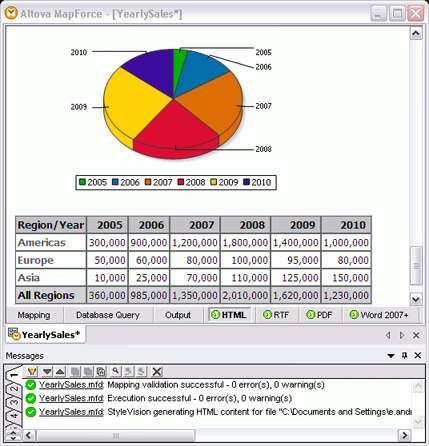Go to next message with down arrow
Screen dimensions: 429x446
[47, 371]
